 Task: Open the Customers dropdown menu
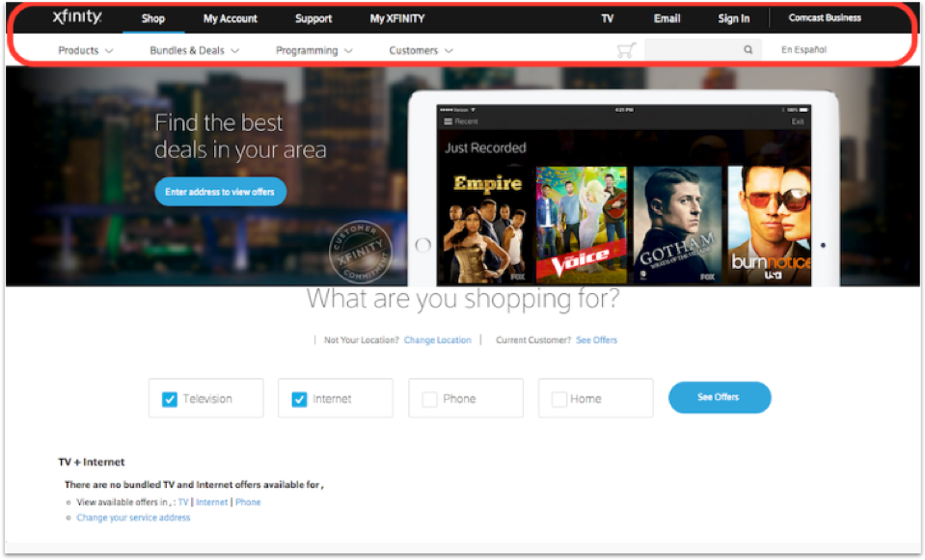[x=422, y=51]
